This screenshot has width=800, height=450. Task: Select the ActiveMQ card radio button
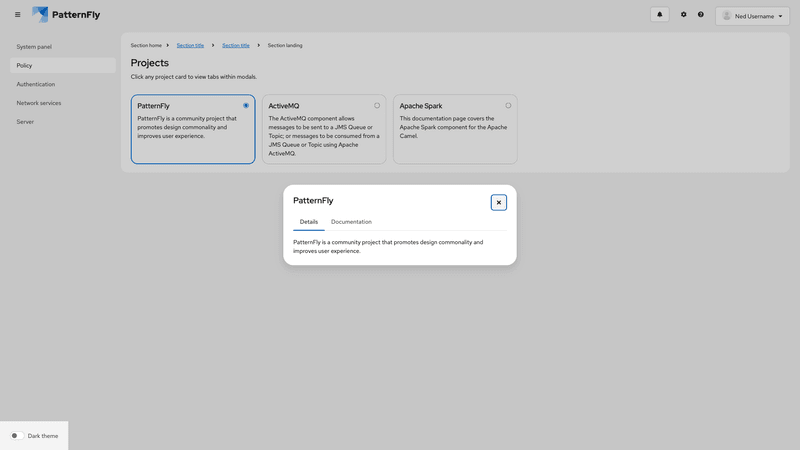click(377, 105)
